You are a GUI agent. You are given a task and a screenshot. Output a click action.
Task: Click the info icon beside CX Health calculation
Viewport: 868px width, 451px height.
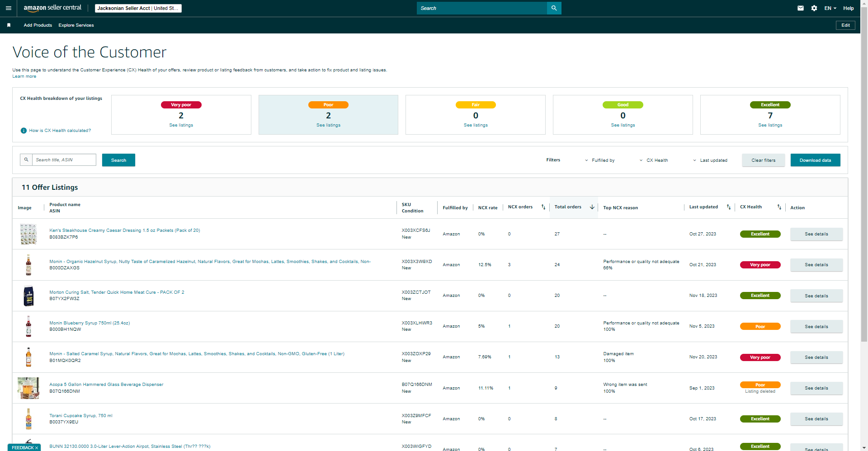point(24,131)
